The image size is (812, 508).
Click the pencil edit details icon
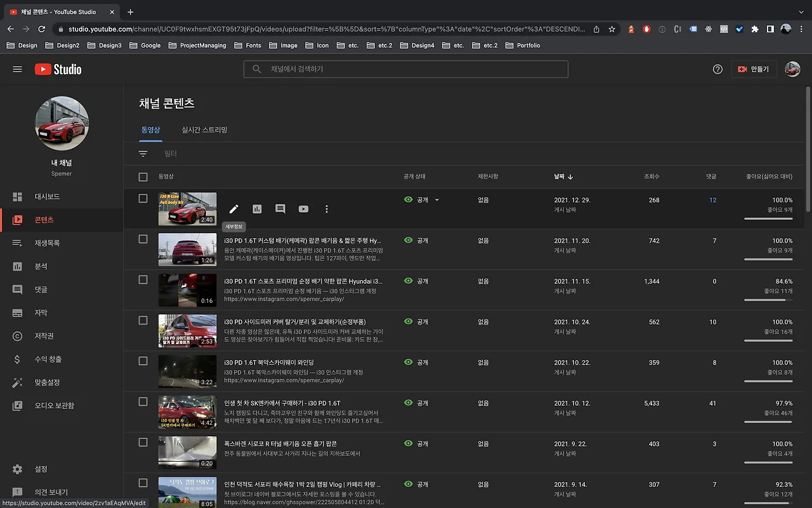pyautogui.click(x=234, y=209)
